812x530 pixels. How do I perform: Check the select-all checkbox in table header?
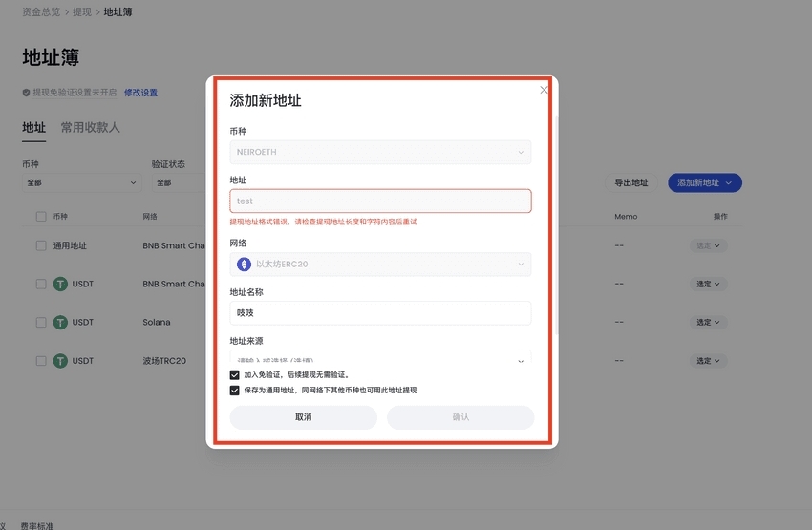pyautogui.click(x=41, y=217)
